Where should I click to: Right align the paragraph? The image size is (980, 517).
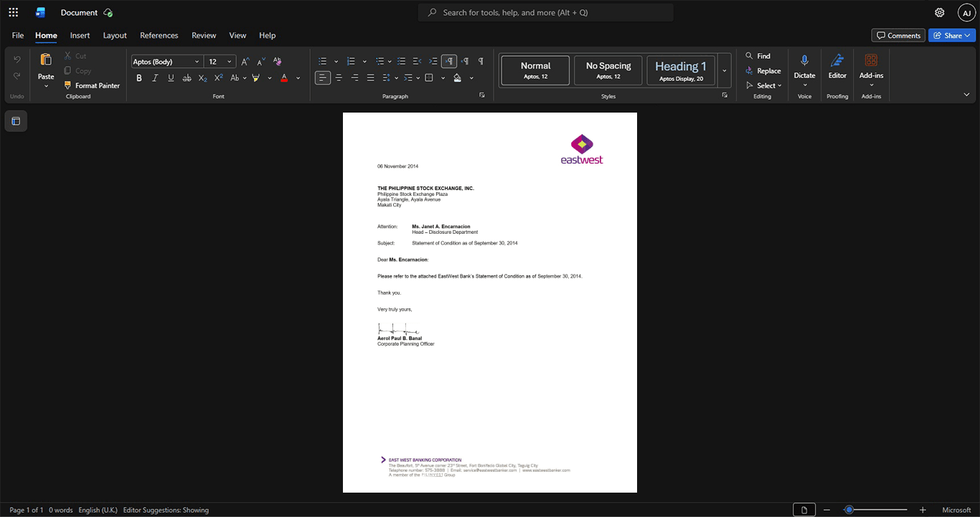pyautogui.click(x=354, y=77)
